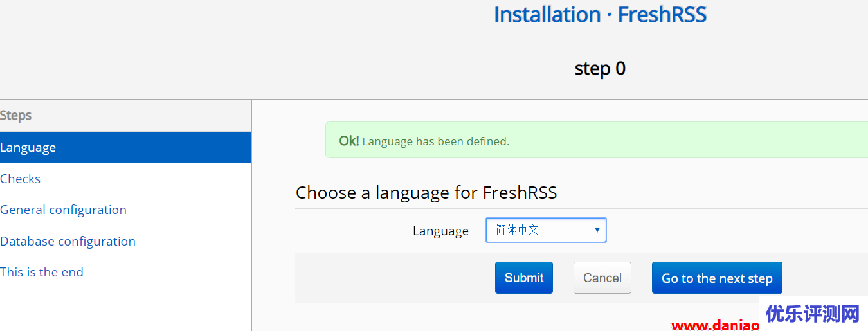This screenshot has width=868, height=331.
Task: Go to General configuration step
Action: pyautogui.click(x=63, y=210)
